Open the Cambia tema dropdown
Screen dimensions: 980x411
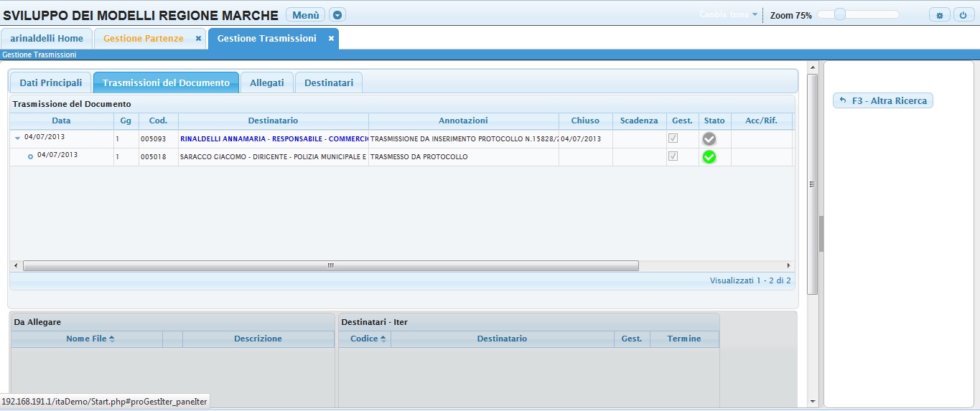[729, 15]
